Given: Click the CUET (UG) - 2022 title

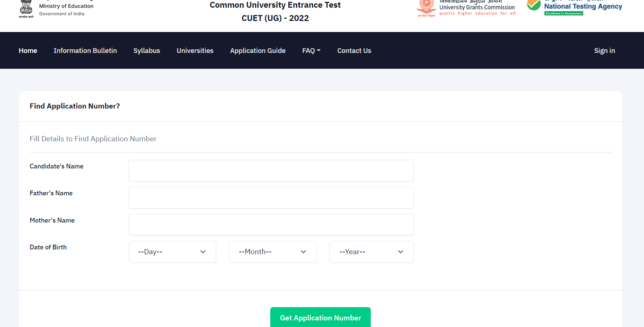Looking at the screenshot, I should pos(275,18).
